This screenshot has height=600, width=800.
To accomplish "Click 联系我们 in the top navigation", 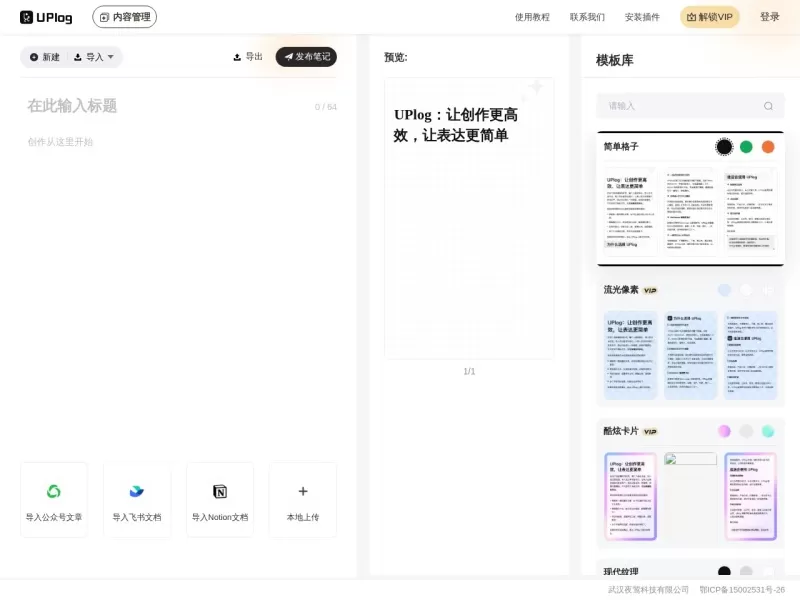I will click(x=588, y=16).
